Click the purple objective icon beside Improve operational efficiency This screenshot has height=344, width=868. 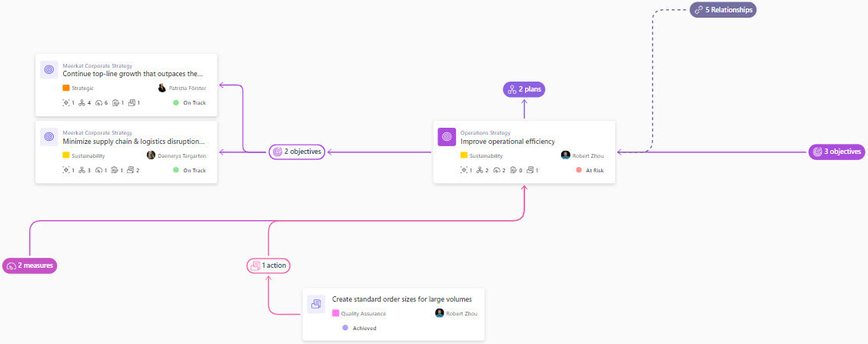coord(447,137)
